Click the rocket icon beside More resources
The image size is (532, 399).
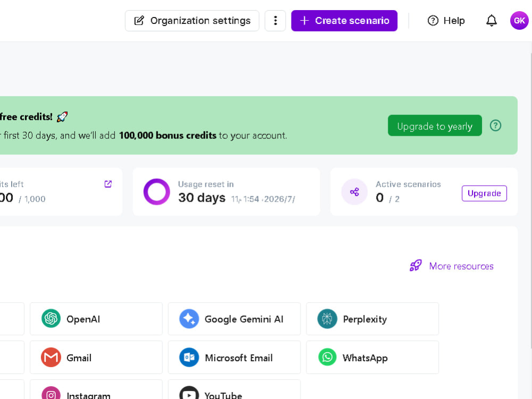pyautogui.click(x=415, y=265)
